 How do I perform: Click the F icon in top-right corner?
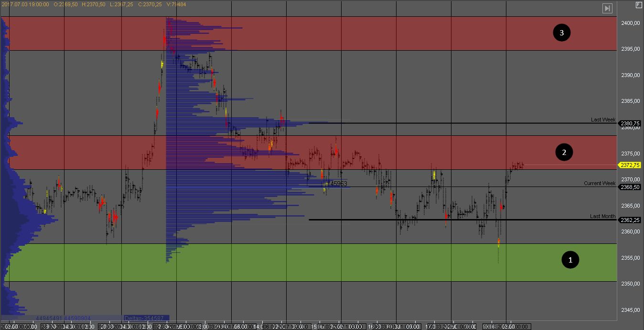[638, 5]
